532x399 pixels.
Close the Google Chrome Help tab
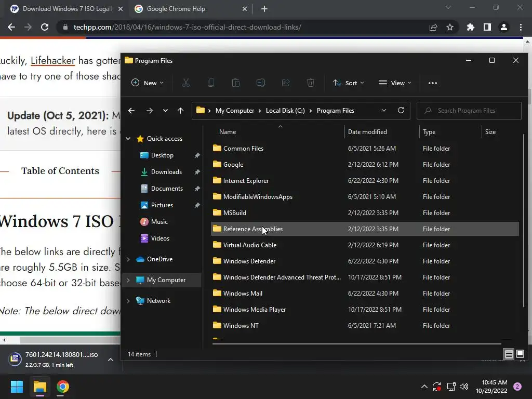245,9
